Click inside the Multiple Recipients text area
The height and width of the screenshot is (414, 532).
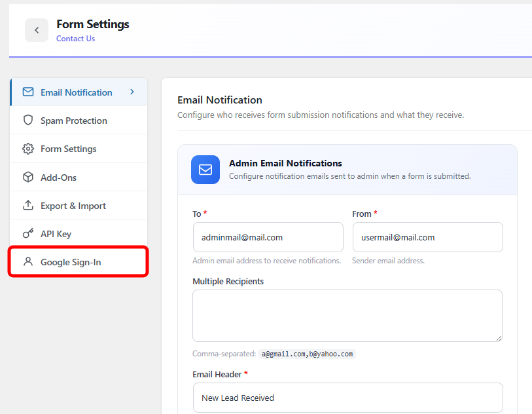pos(347,316)
